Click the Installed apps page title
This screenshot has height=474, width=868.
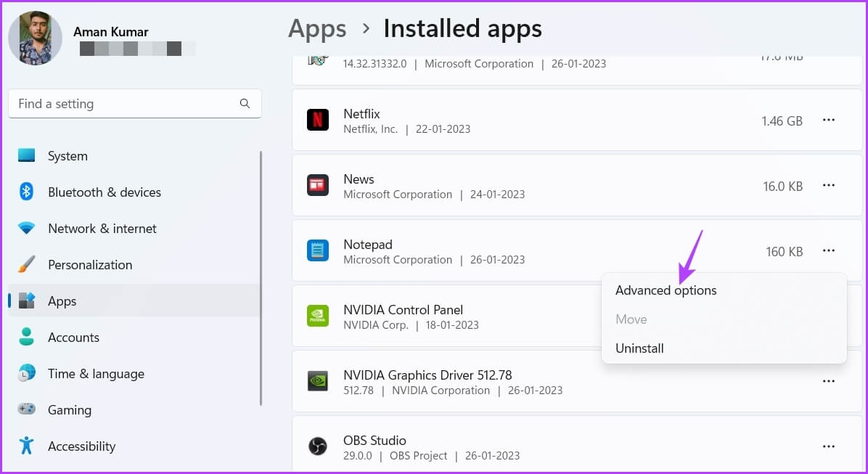[x=462, y=29]
